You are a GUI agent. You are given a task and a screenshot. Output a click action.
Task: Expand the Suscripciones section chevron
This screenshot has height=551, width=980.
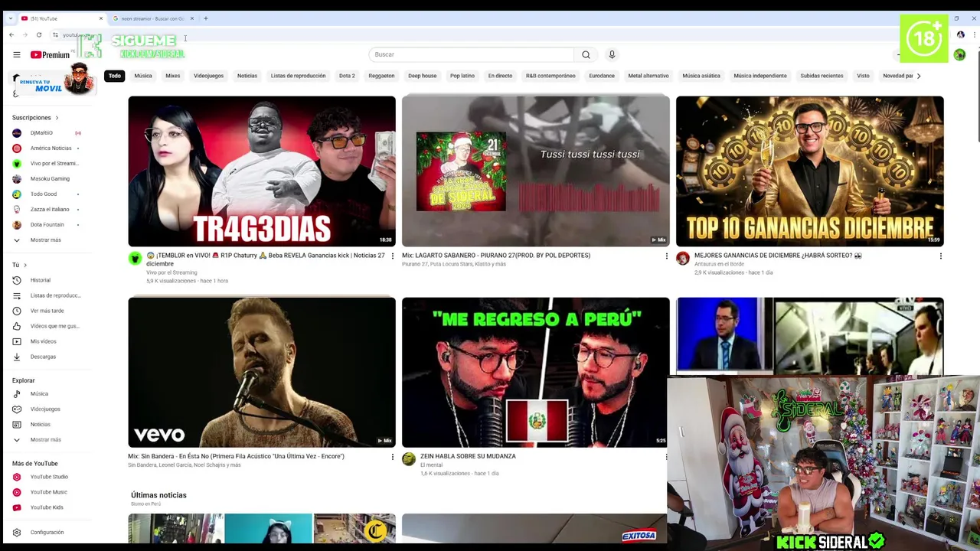tap(57, 118)
